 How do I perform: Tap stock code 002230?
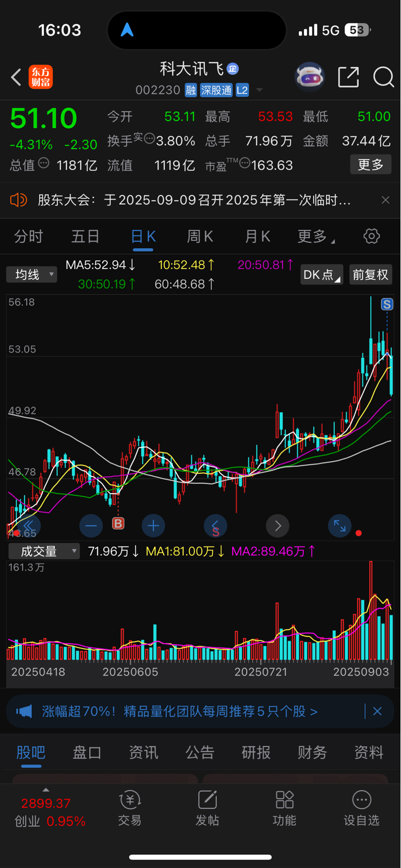click(x=157, y=90)
